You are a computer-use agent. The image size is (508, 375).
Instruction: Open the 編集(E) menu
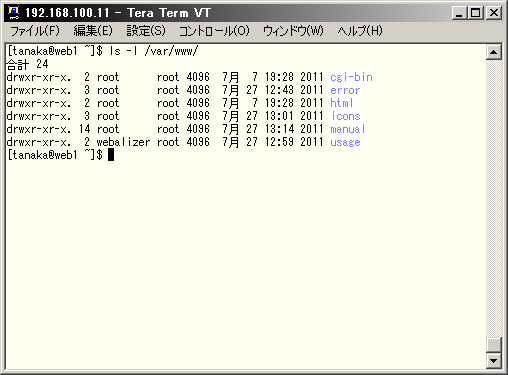pyautogui.click(x=93, y=31)
